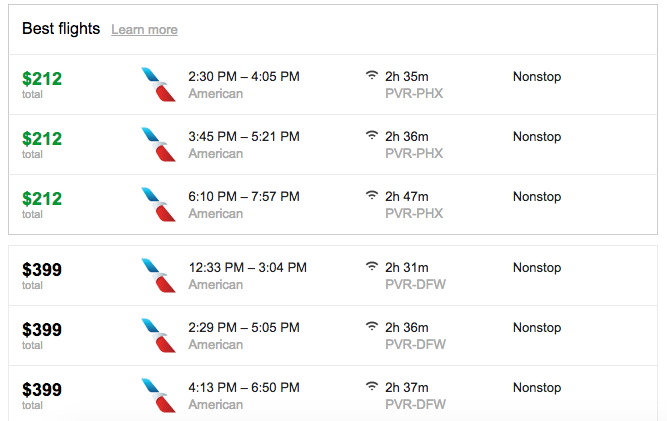Choose the 4:13 PM – 6:50 PM flight
Image resolution: width=667 pixels, height=421 pixels.
point(333,393)
